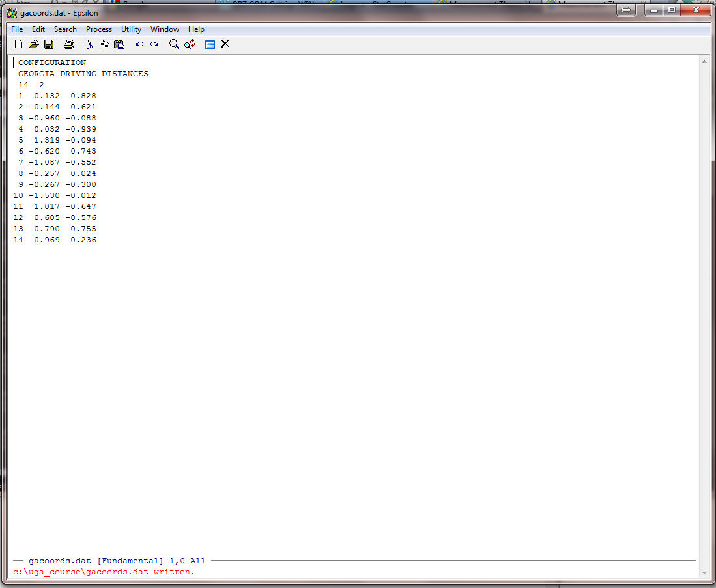Click the scrollbar down arrow
Image resolution: width=716 pixels, height=588 pixels.
click(x=704, y=572)
